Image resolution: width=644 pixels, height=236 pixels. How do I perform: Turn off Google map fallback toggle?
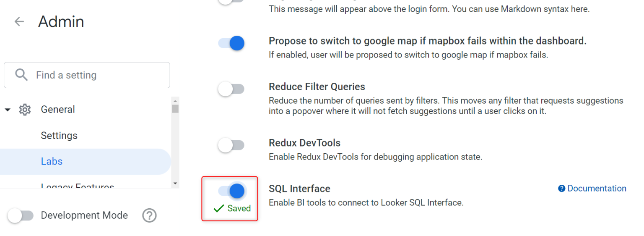tap(231, 43)
